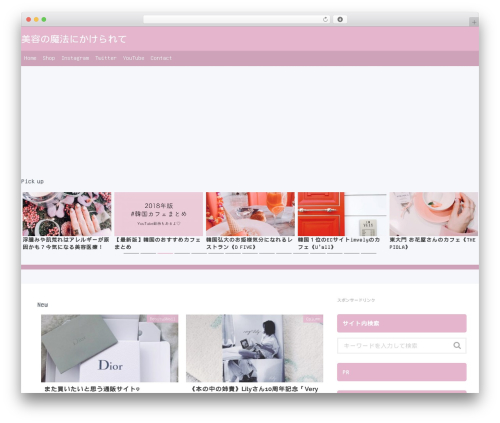
Task: Click the browser reload icon
Action: (x=325, y=20)
